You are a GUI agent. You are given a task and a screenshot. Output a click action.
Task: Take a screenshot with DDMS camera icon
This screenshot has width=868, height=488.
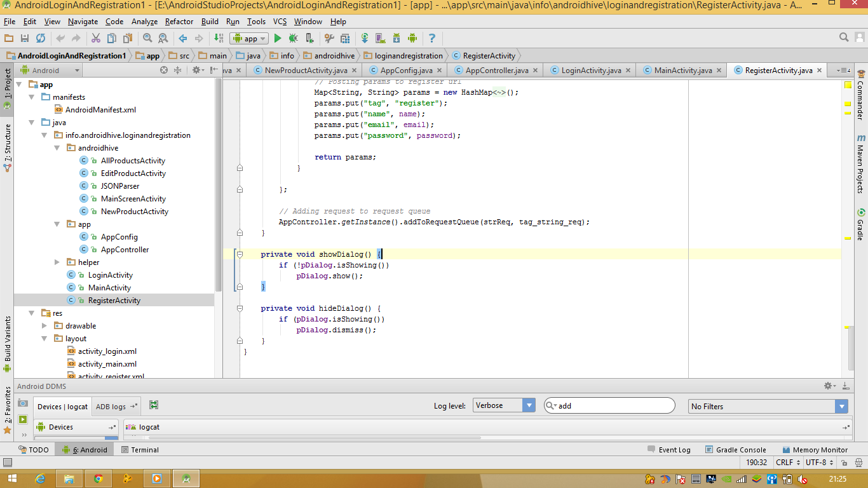click(23, 403)
